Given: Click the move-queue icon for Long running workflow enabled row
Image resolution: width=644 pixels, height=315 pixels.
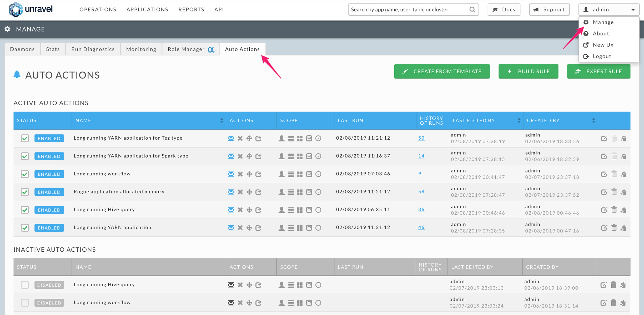Looking at the screenshot, I should (x=249, y=174).
